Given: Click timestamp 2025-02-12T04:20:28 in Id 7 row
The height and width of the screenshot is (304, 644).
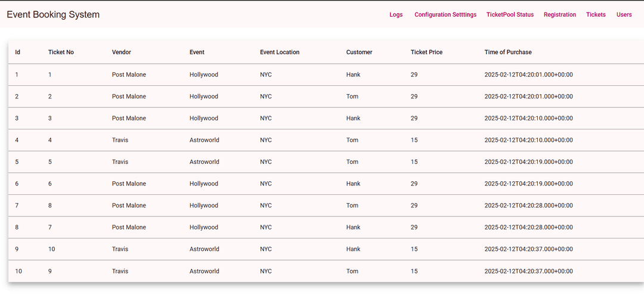Looking at the screenshot, I should coord(528,206).
